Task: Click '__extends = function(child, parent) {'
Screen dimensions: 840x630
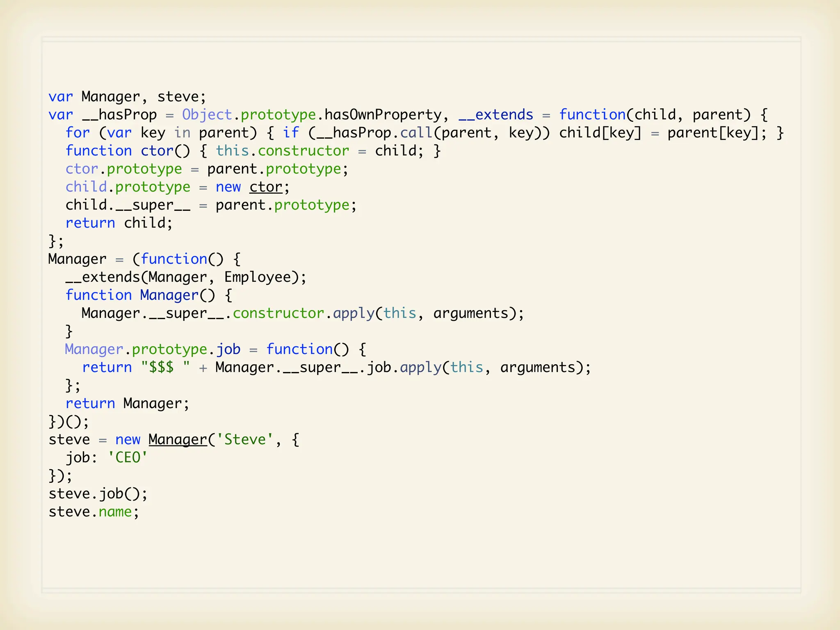Action: point(613,115)
